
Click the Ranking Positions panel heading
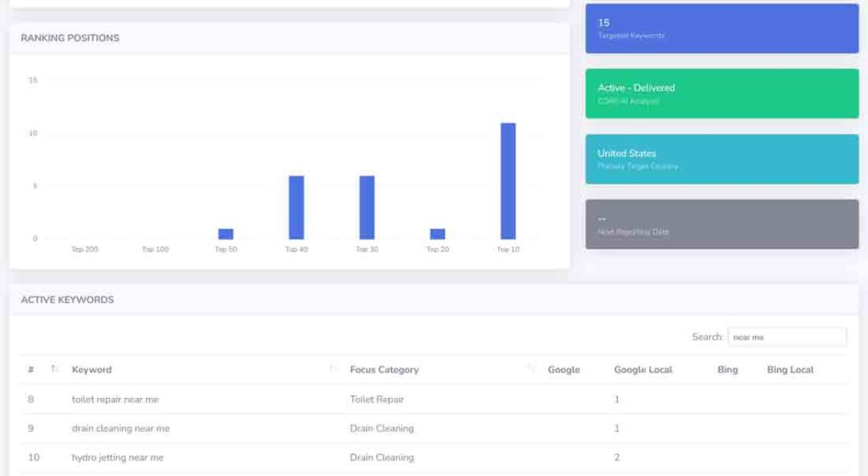(70, 38)
